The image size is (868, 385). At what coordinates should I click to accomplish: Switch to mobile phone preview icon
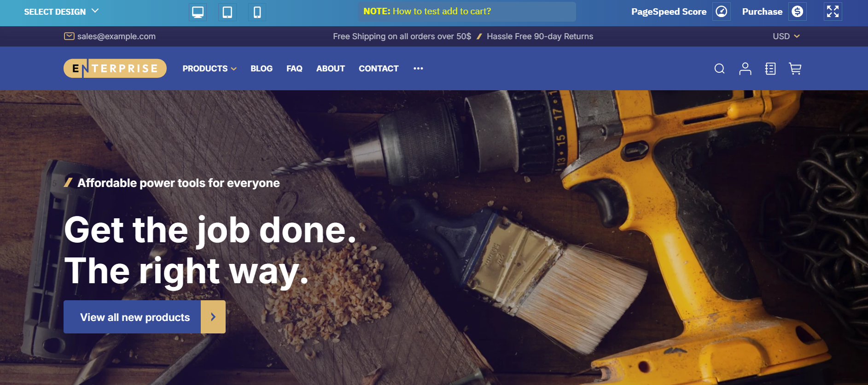point(257,12)
